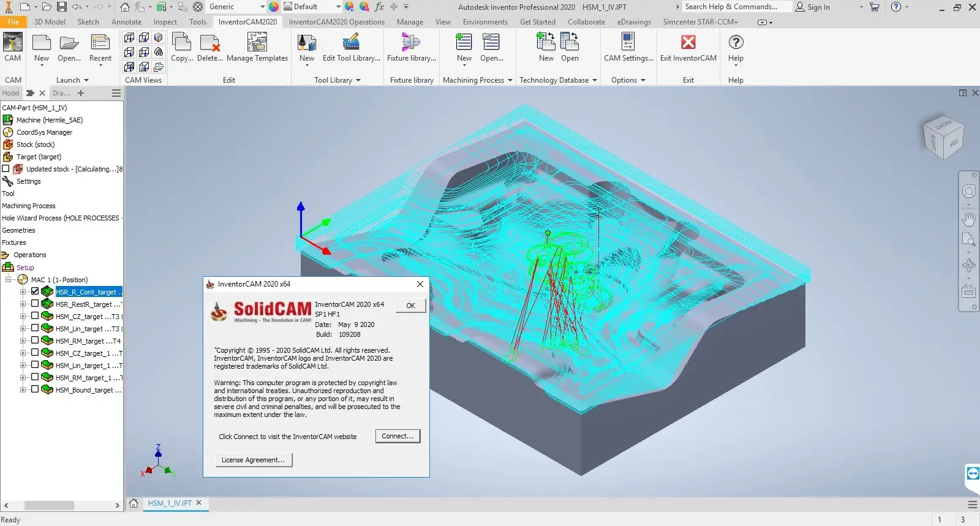Go to the Home view icon in quick access toolbar

click(x=125, y=7)
